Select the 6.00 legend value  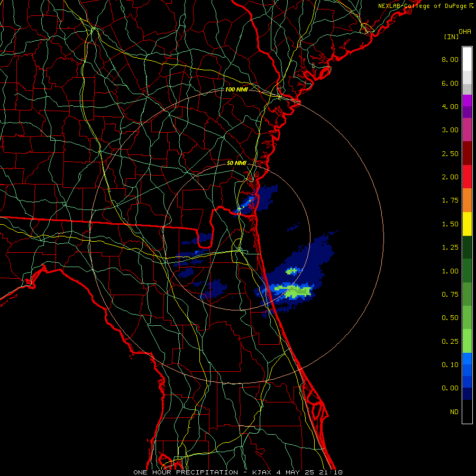(x=450, y=83)
